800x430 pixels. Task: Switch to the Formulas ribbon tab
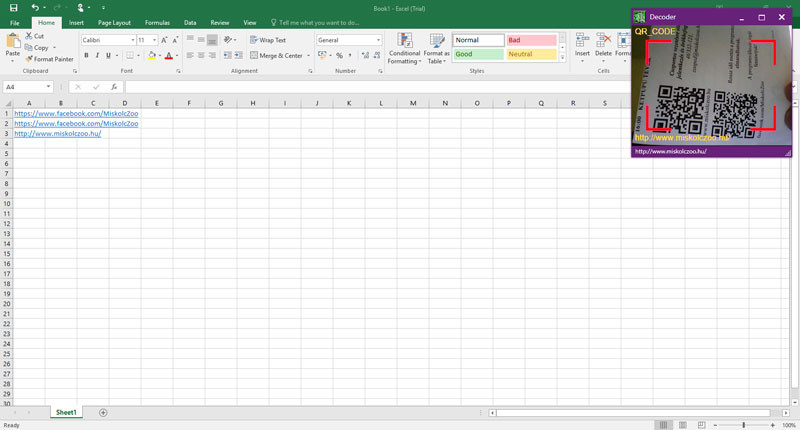(157, 23)
